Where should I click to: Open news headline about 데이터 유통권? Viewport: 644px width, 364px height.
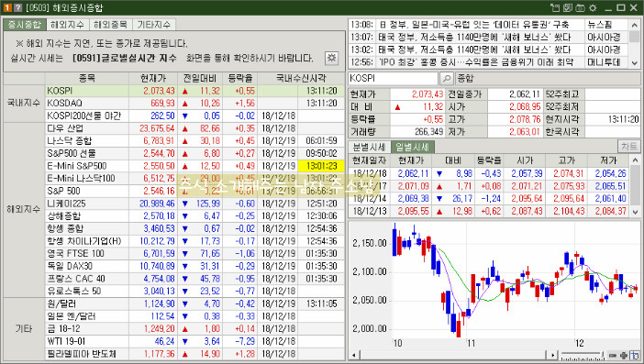click(x=474, y=25)
